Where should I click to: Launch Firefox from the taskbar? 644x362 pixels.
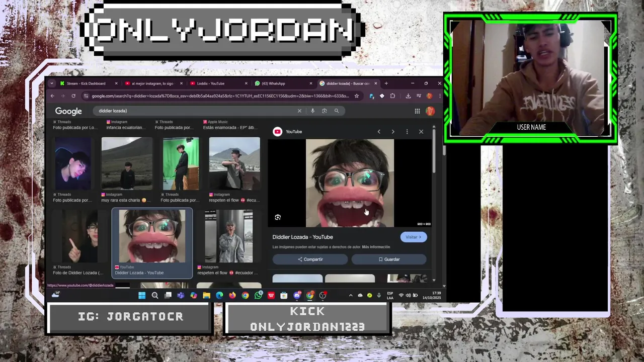tap(232, 296)
